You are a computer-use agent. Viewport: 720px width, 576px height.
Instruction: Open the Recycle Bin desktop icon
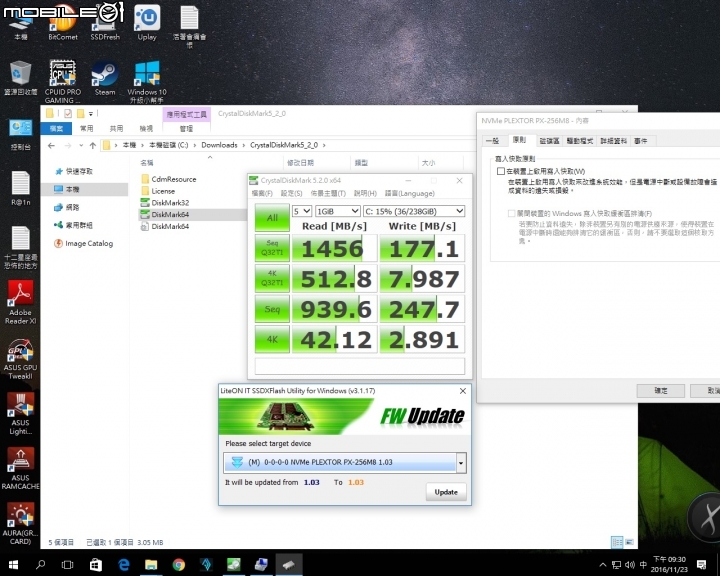coord(20,78)
